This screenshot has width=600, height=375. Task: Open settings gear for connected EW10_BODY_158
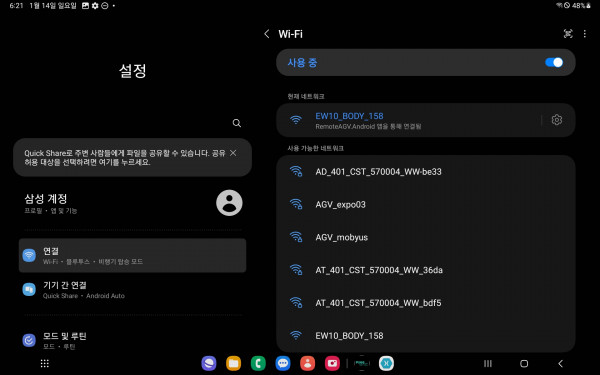557,120
